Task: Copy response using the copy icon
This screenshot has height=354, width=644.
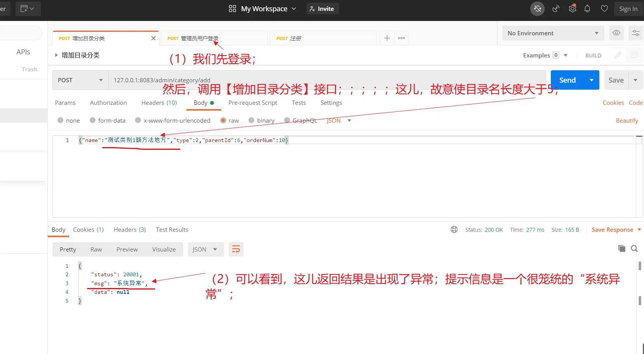Action: (x=621, y=248)
